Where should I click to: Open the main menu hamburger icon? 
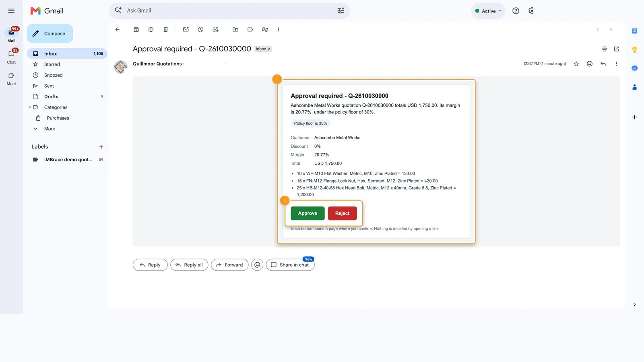point(11,11)
